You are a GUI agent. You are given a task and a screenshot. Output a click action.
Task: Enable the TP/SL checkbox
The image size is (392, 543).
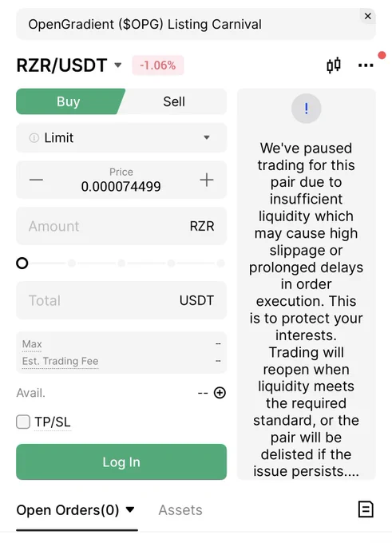(23, 422)
